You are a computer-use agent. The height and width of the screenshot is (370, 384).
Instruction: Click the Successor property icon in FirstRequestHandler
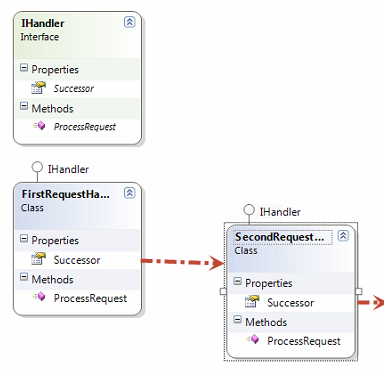(38, 259)
